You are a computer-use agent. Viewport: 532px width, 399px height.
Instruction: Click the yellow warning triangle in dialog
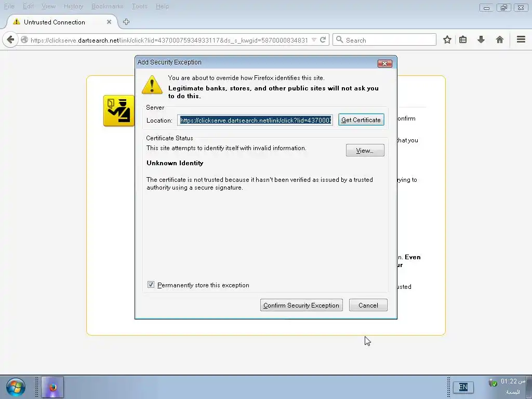pyautogui.click(x=152, y=85)
